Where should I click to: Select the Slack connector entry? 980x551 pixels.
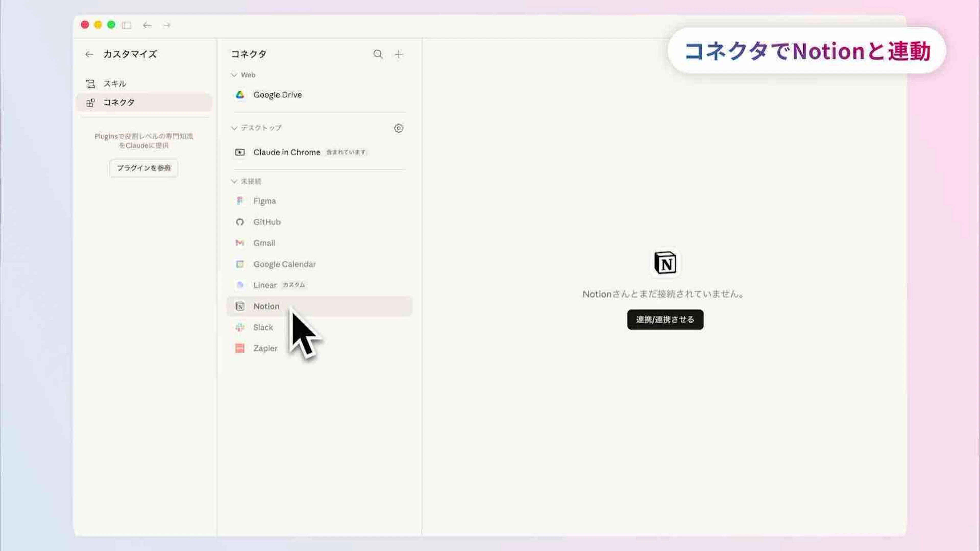(263, 327)
